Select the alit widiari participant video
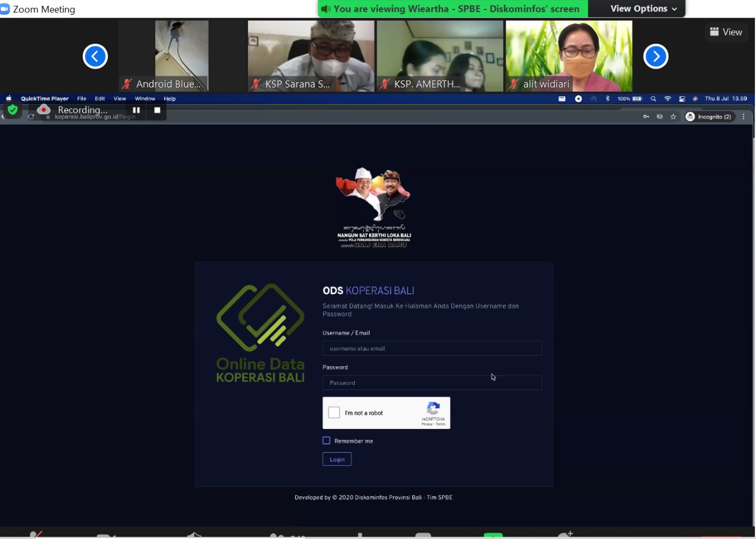This screenshot has height=539, width=756. [569, 56]
